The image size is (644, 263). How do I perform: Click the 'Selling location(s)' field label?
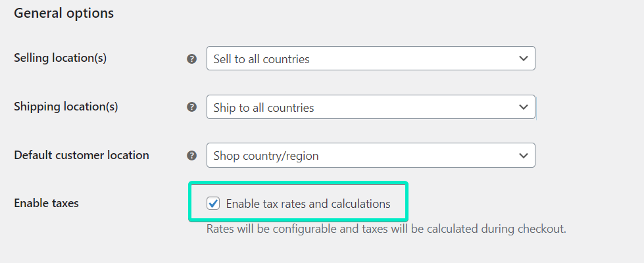[x=61, y=59]
